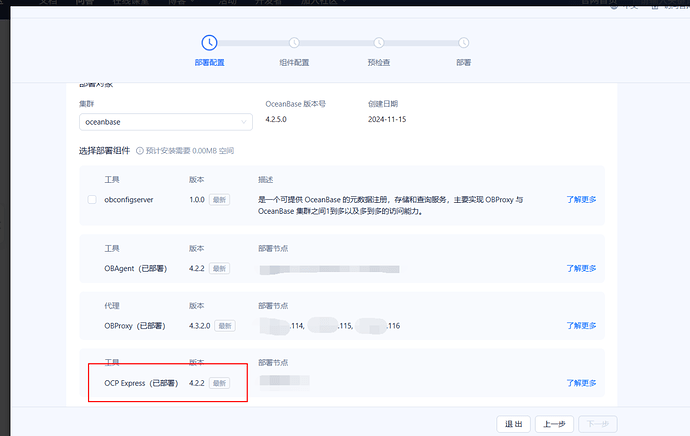Click the 部署配置 step clock icon
This screenshot has height=436, width=690.
click(209, 43)
